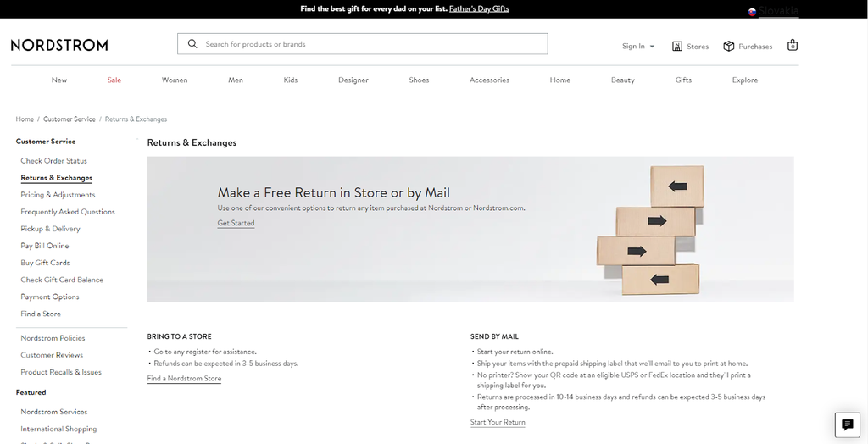The height and width of the screenshot is (444, 868).
Task: Open Pickup & Delivery in sidebar
Action: [50, 229]
